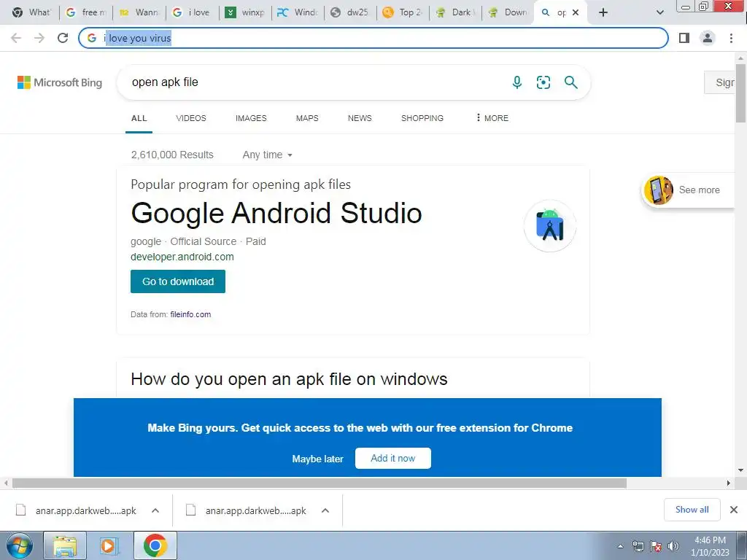Expand options for first apk download
Viewport: 747px width, 560px height.
155,510
